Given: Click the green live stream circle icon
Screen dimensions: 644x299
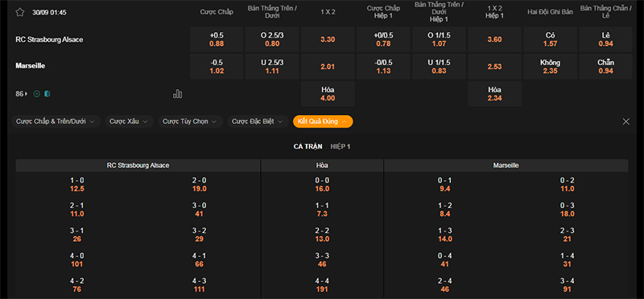Looking at the screenshot, I should 36,94.
